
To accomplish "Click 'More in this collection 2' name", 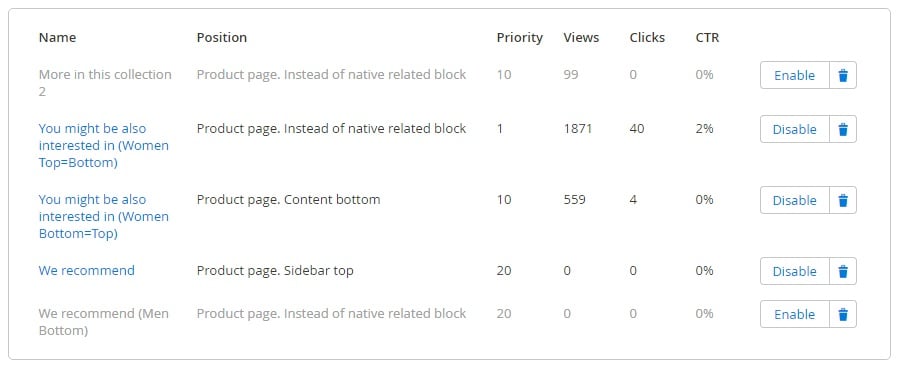I will point(105,83).
